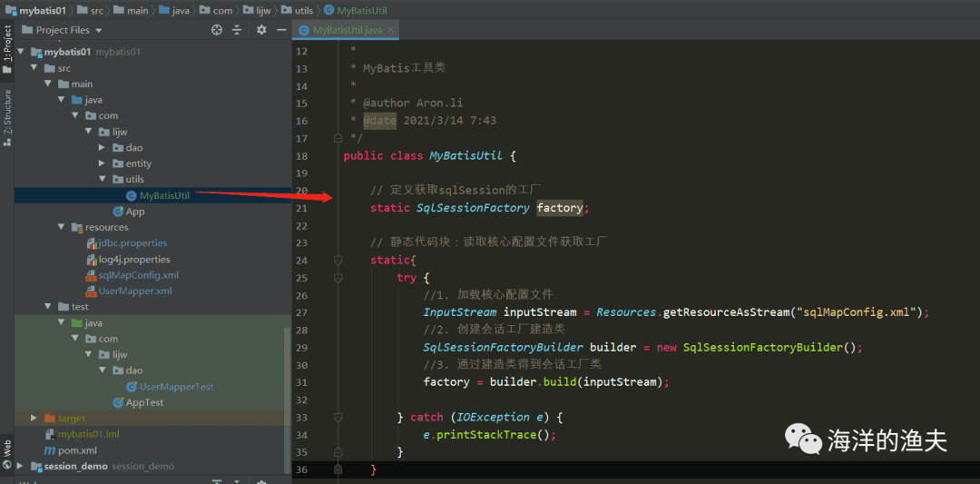Click class name MyBatisUtil on line 18
This screenshot has height=484, width=980.
pyautogui.click(x=465, y=155)
